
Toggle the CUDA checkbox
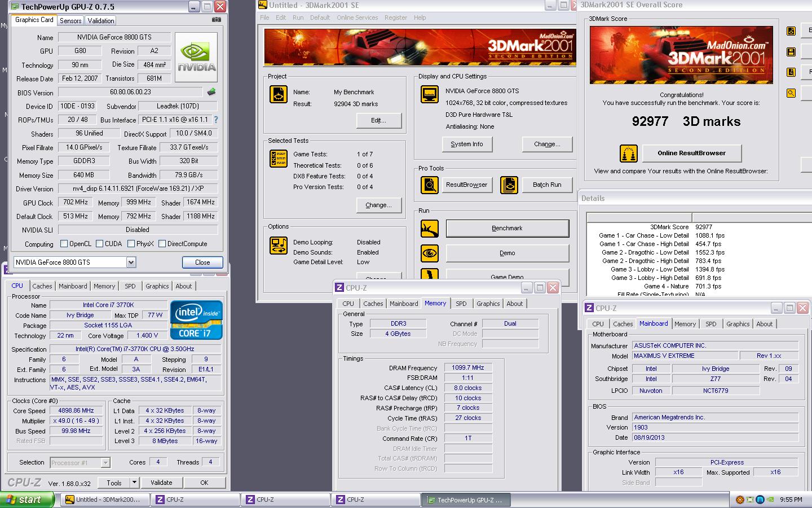[x=99, y=244]
